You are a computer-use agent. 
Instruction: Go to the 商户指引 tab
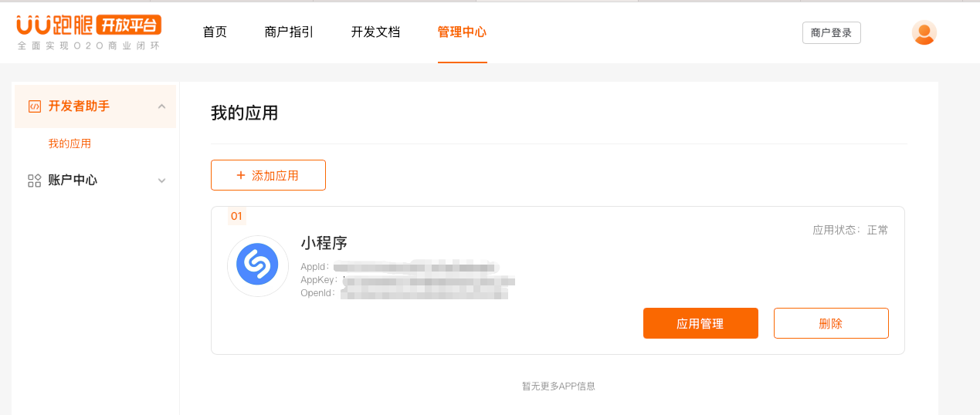pos(289,32)
